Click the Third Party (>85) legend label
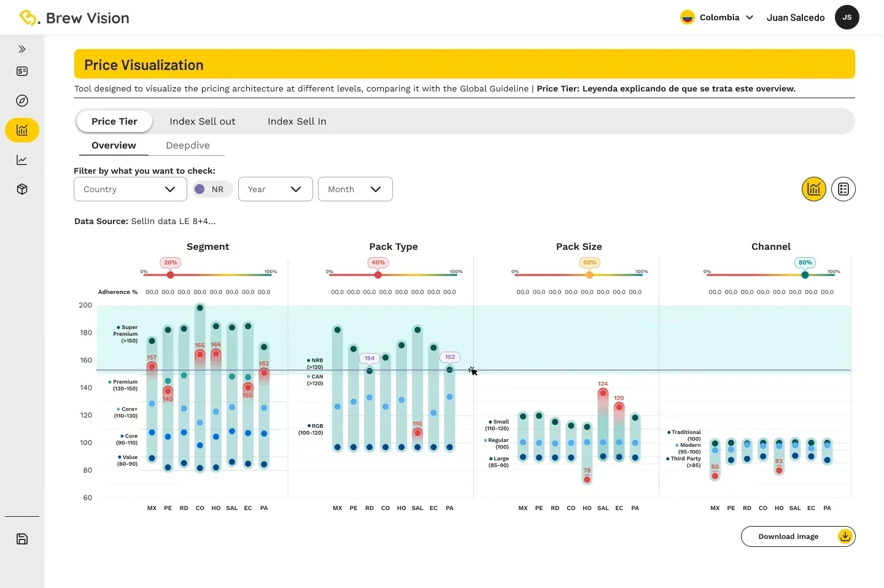Image resolution: width=884 pixels, height=588 pixels. 684,462
